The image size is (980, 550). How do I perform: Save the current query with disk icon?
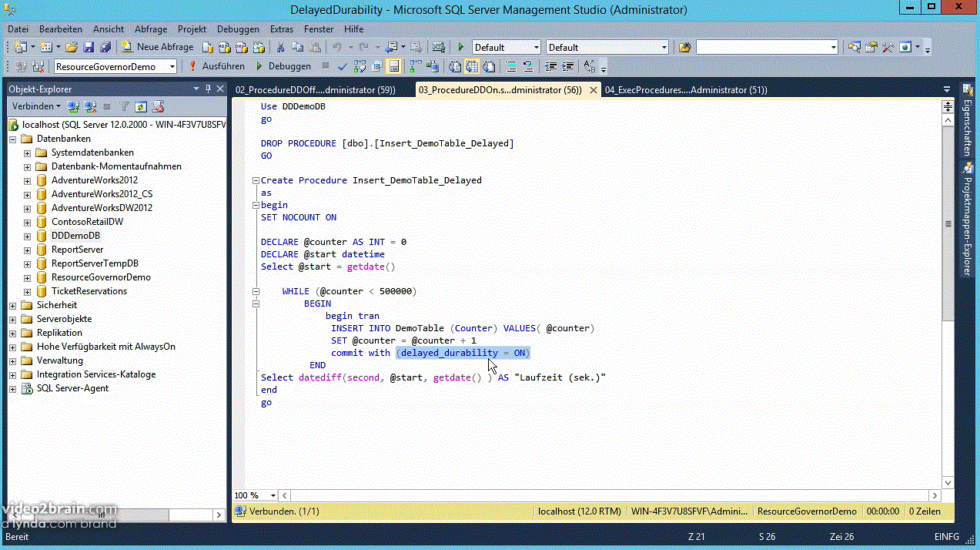pos(89,47)
